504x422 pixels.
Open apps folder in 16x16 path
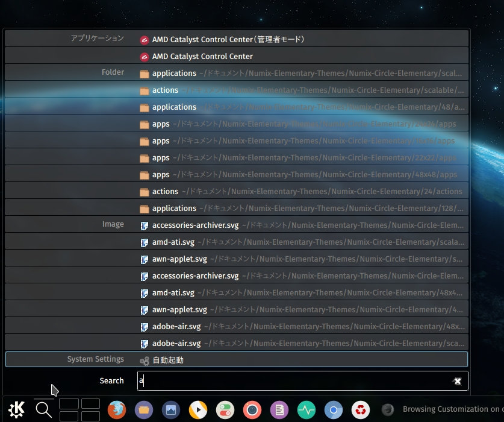[237, 140]
